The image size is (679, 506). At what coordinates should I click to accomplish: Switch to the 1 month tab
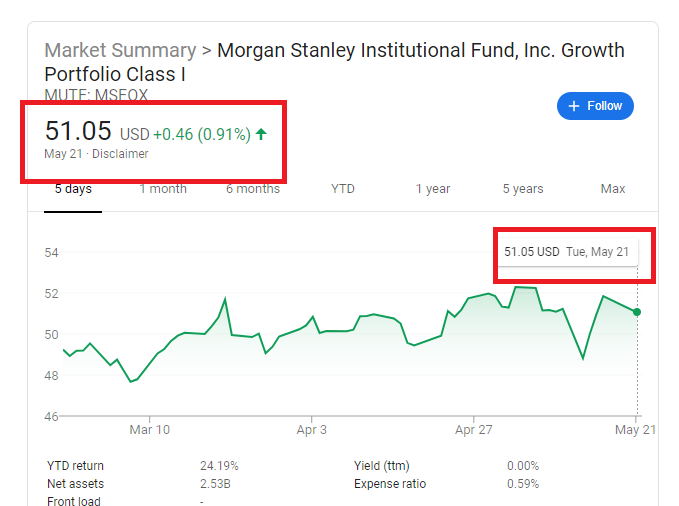(163, 189)
